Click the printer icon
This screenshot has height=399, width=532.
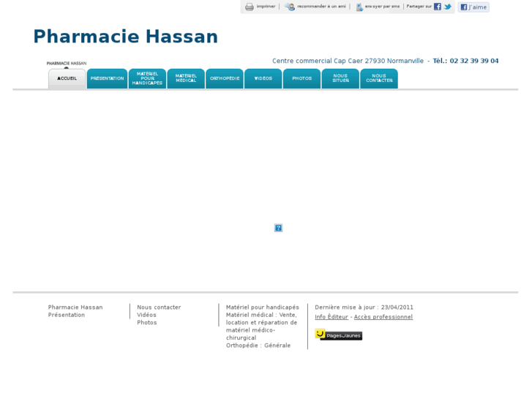tap(250, 7)
